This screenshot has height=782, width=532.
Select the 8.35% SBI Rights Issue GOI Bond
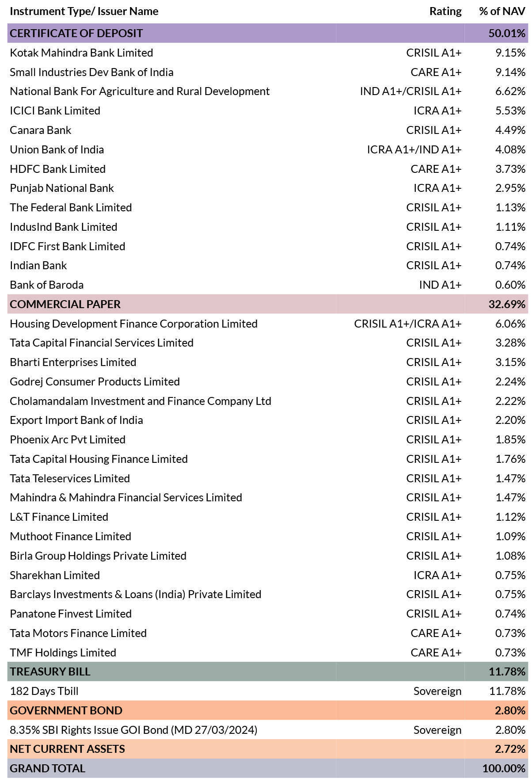click(133, 730)
